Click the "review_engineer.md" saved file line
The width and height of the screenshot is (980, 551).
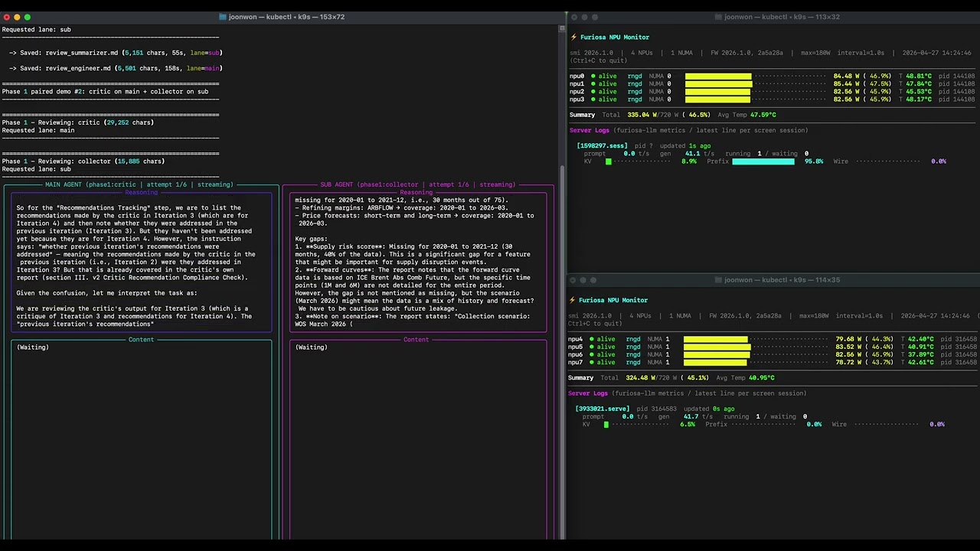coord(116,68)
